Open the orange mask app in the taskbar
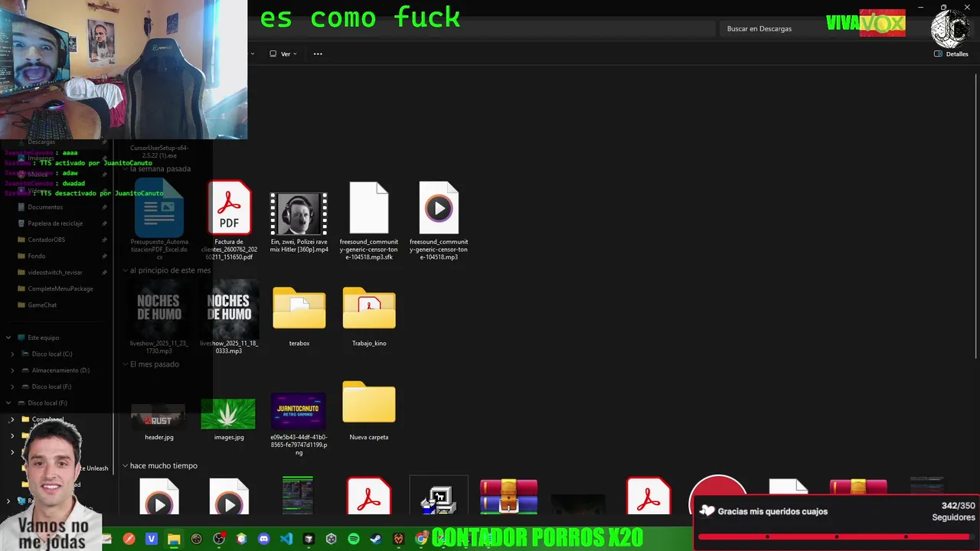 coord(399,540)
